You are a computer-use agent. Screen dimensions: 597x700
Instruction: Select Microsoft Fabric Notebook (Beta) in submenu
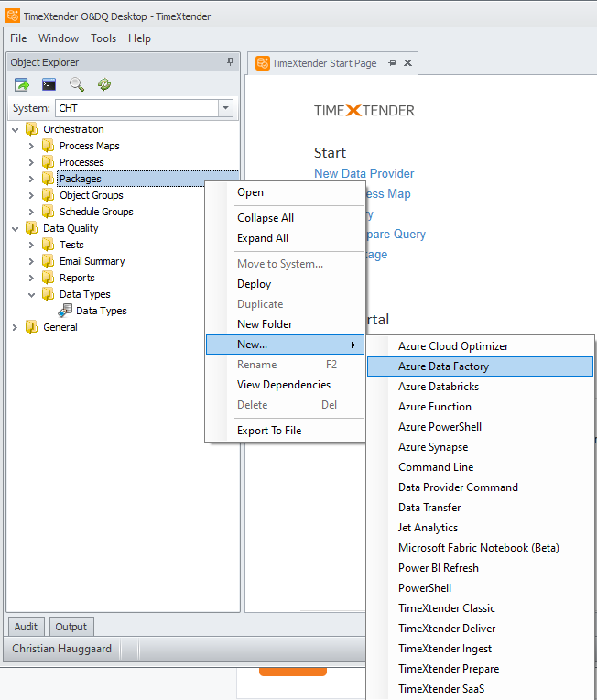pyautogui.click(x=480, y=548)
